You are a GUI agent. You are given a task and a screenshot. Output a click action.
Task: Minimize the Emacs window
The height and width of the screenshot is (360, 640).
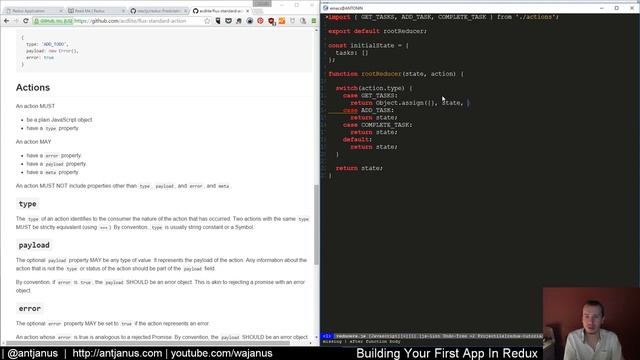pyautogui.click(x=602, y=8)
